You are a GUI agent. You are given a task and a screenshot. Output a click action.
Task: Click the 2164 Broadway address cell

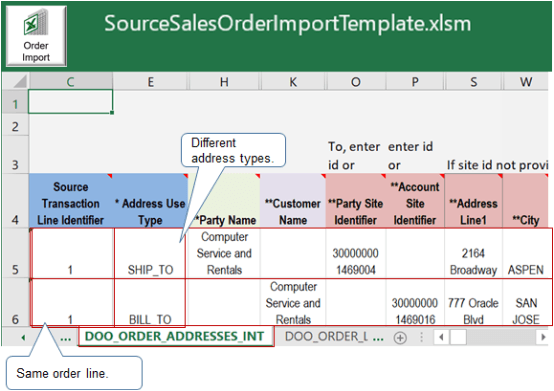pyautogui.click(x=473, y=253)
